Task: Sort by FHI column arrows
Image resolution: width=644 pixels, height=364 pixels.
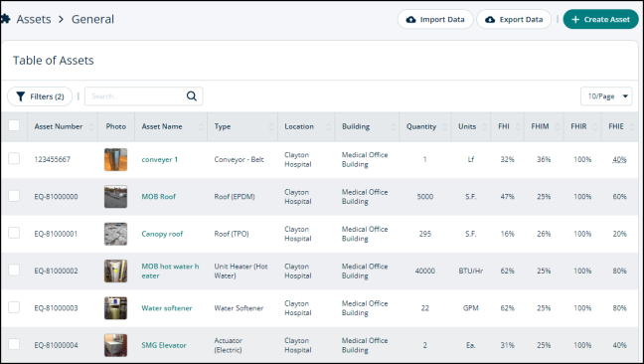Action: click(x=518, y=127)
